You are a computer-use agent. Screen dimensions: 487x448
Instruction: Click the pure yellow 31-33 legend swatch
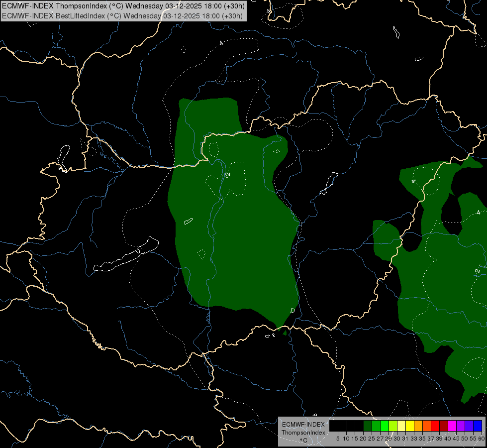click(x=410, y=426)
